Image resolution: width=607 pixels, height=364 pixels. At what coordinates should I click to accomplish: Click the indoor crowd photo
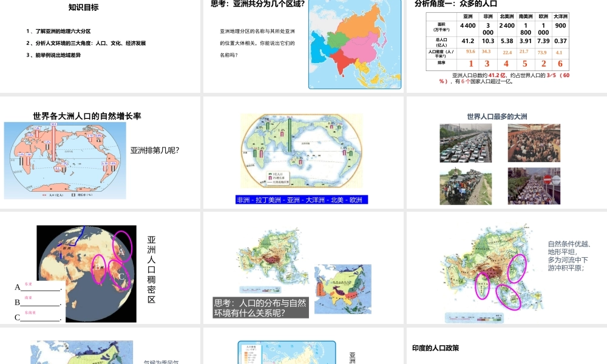tap(534, 143)
